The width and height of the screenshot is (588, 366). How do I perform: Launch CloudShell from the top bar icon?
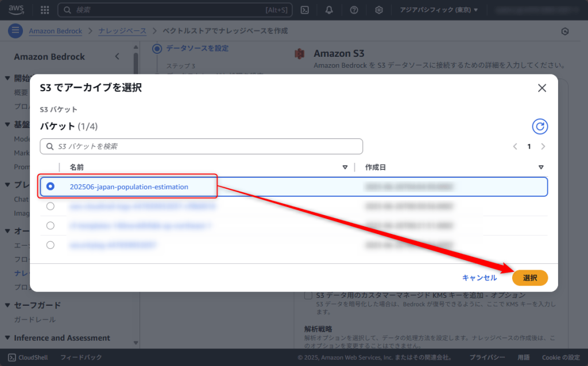[x=305, y=10]
